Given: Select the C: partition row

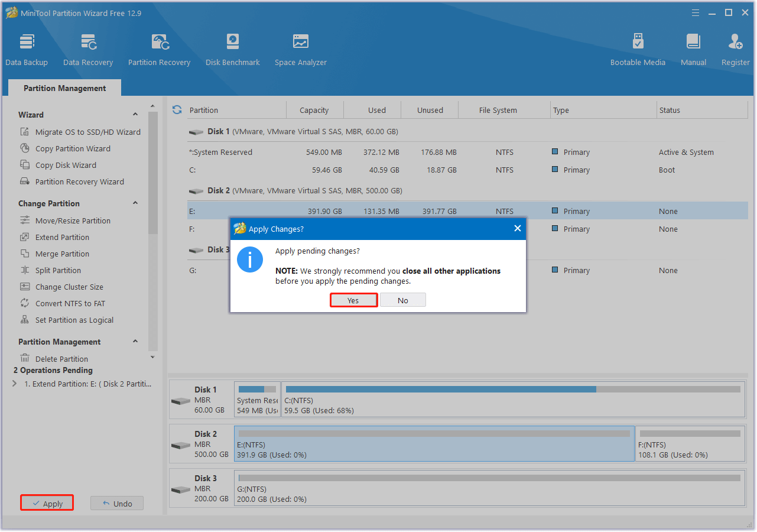Looking at the screenshot, I should tap(467, 170).
